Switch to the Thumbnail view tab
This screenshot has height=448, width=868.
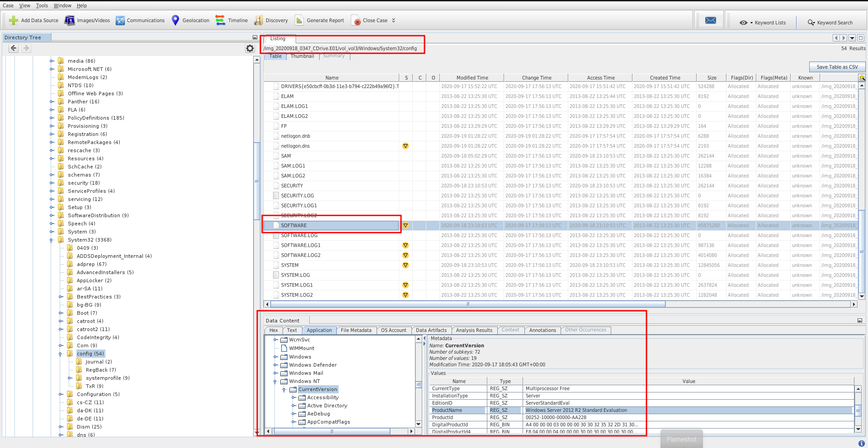[302, 56]
